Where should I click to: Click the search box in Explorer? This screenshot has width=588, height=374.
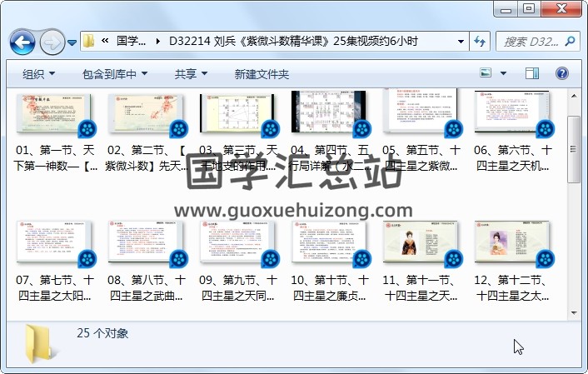point(537,41)
